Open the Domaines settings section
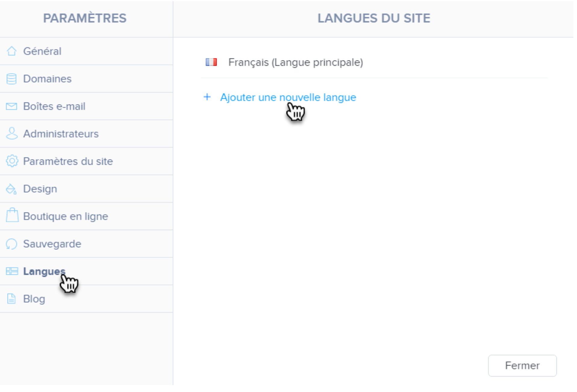Screen dimensions: 577x392 (x=47, y=79)
